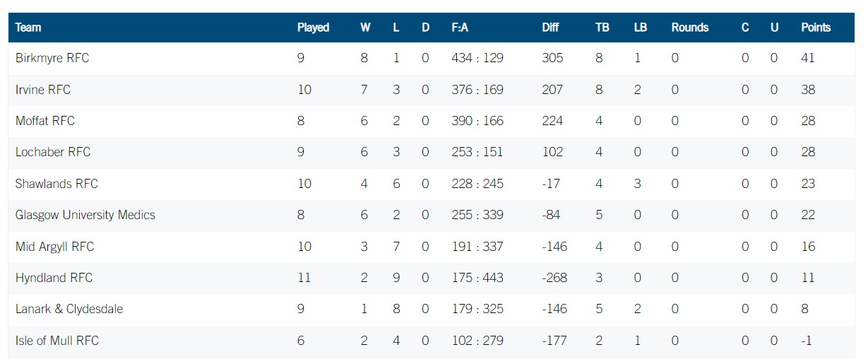
Task: Select Shawlands RFC team name
Action: point(57,184)
